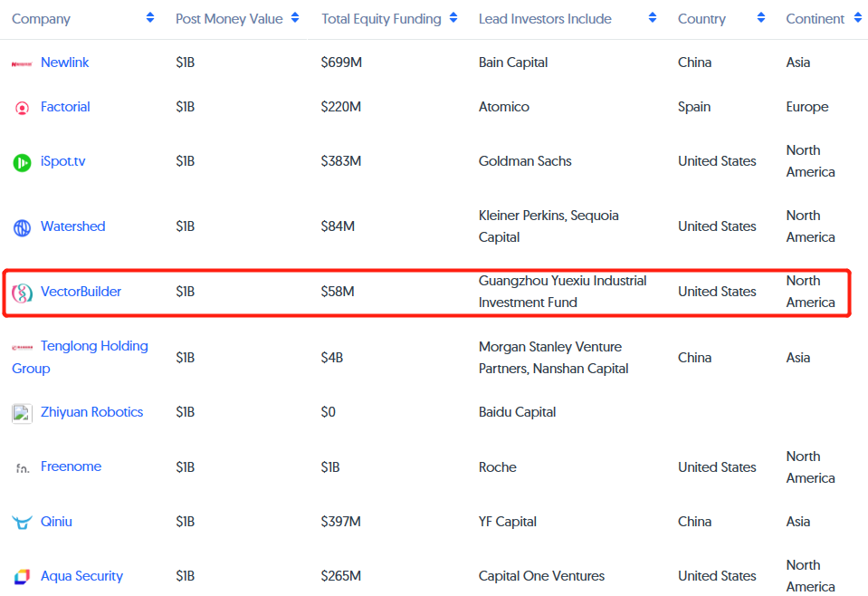Click the green iSpot.tv logo icon

click(22, 162)
